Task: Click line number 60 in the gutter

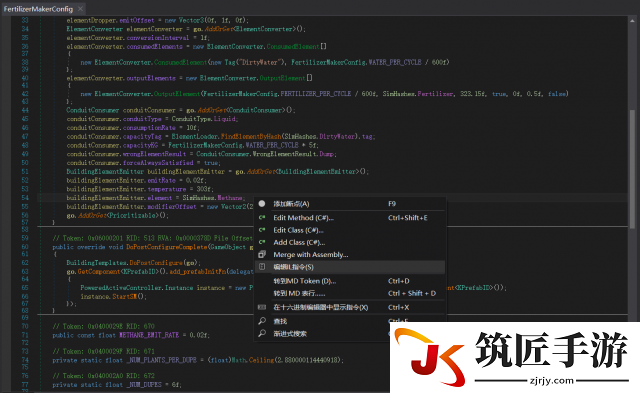Action: (x=25, y=247)
